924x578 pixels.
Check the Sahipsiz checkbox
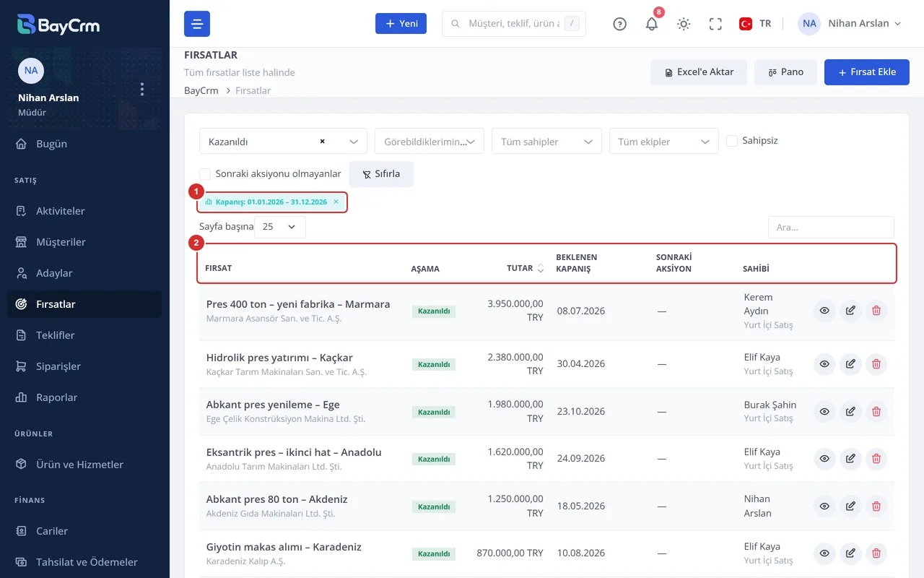point(732,141)
